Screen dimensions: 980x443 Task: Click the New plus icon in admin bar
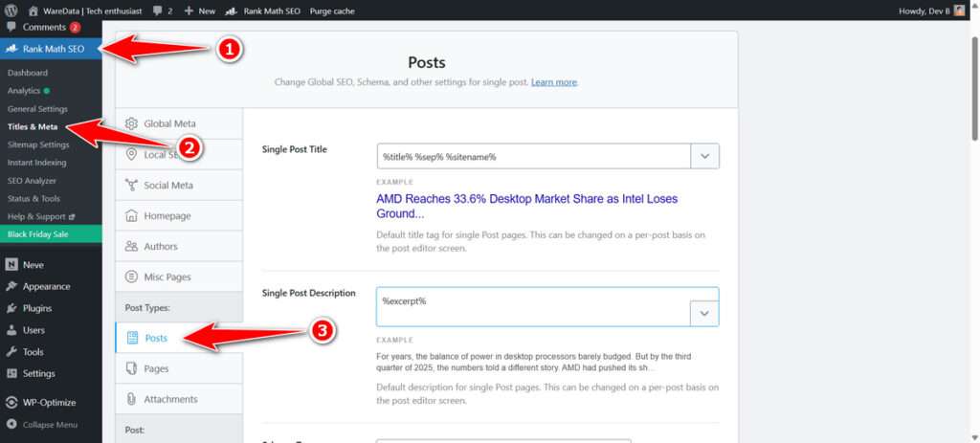(189, 11)
